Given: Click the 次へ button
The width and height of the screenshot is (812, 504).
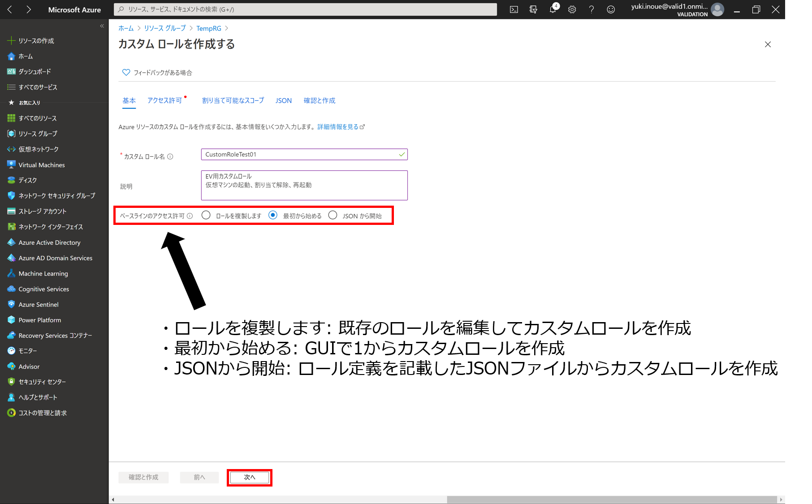Looking at the screenshot, I should click(250, 478).
